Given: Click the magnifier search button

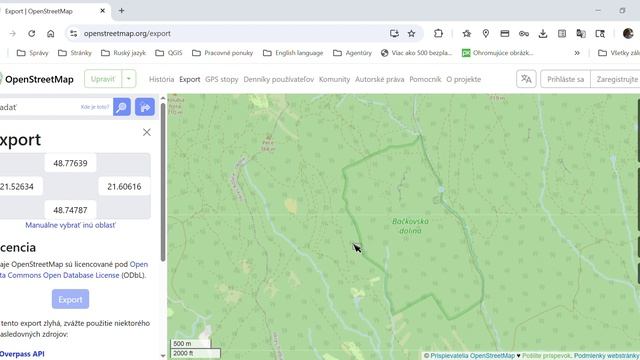Looking at the screenshot, I should 122,107.
